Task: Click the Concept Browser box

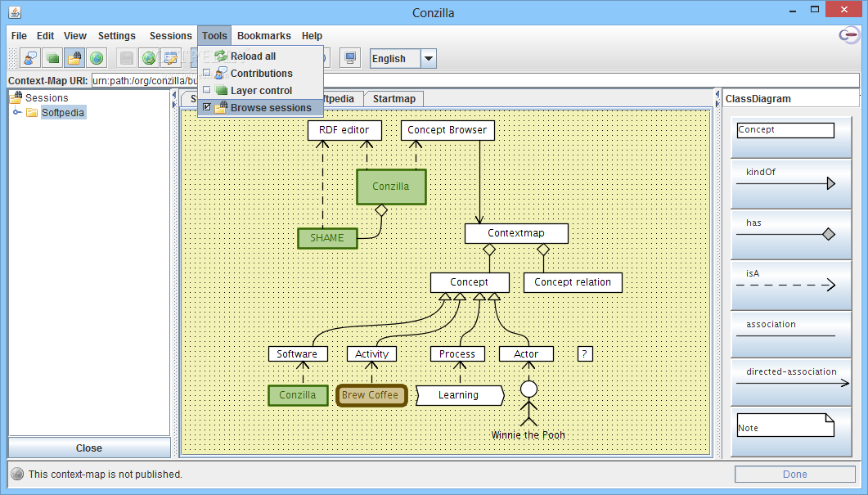Action: (447, 130)
